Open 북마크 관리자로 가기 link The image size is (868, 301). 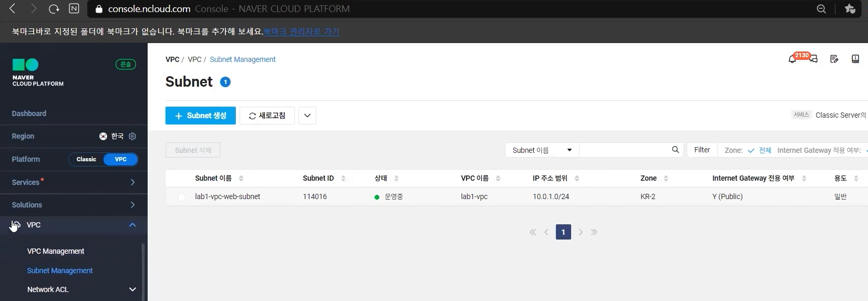tap(301, 32)
